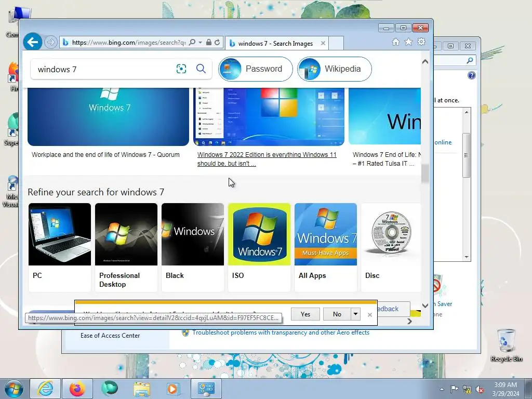Refine search by All Apps category
Viewport: 532px width, 399px height.
326,247
